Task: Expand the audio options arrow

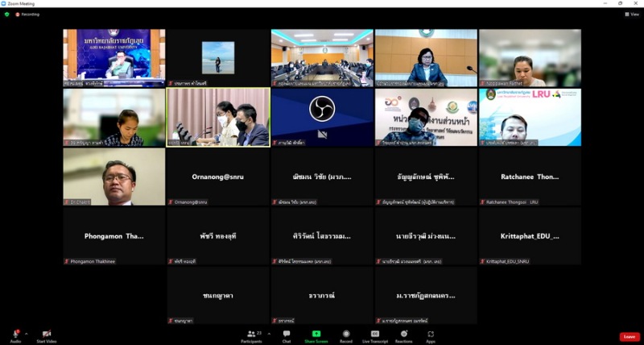Action: (27, 333)
